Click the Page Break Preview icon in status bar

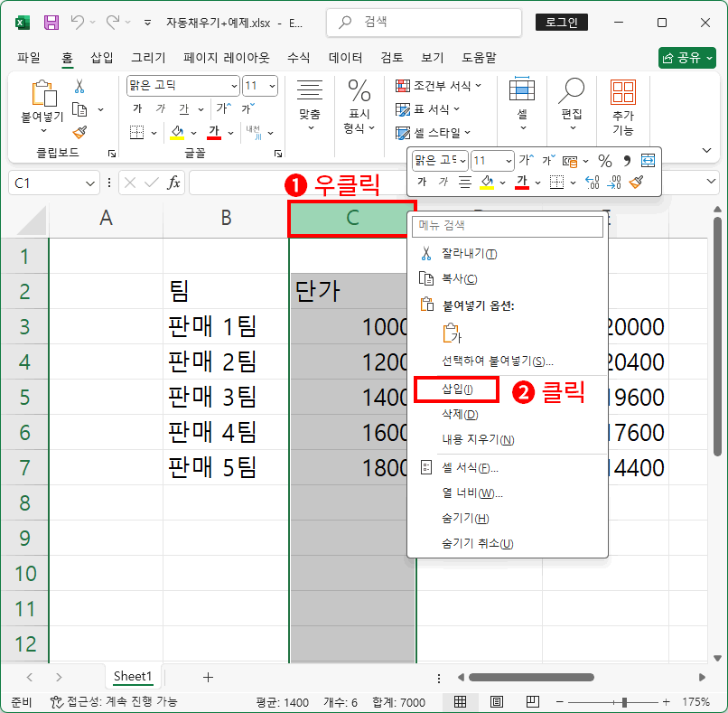(x=532, y=701)
